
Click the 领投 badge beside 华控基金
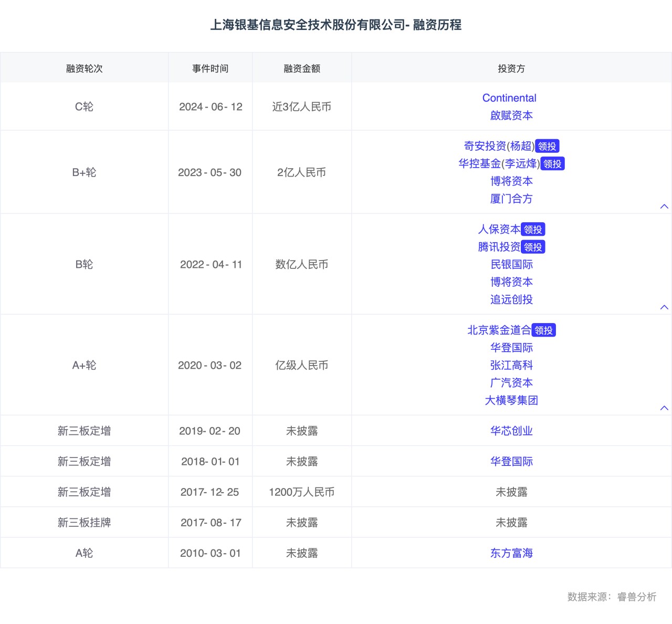[x=552, y=164]
